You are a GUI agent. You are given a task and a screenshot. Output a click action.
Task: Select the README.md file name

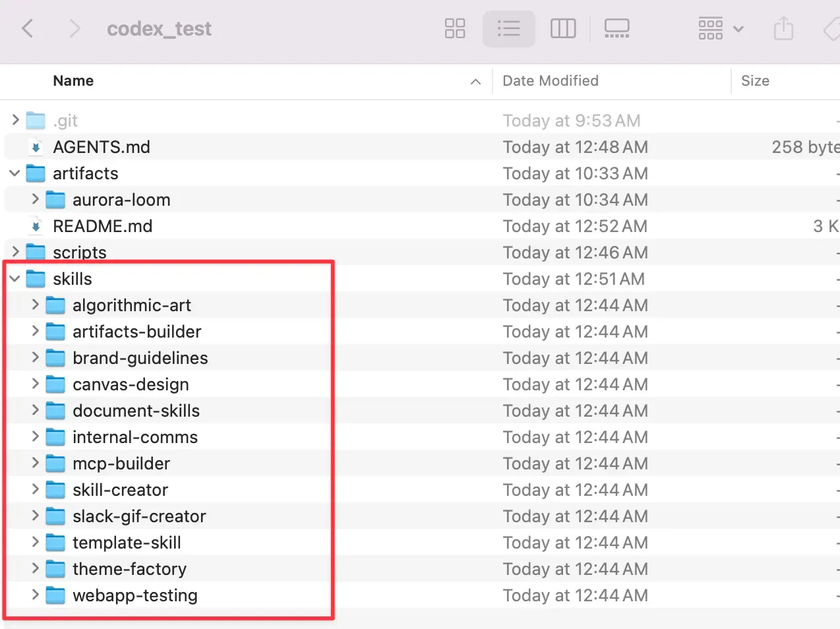click(x=103, y=226)
